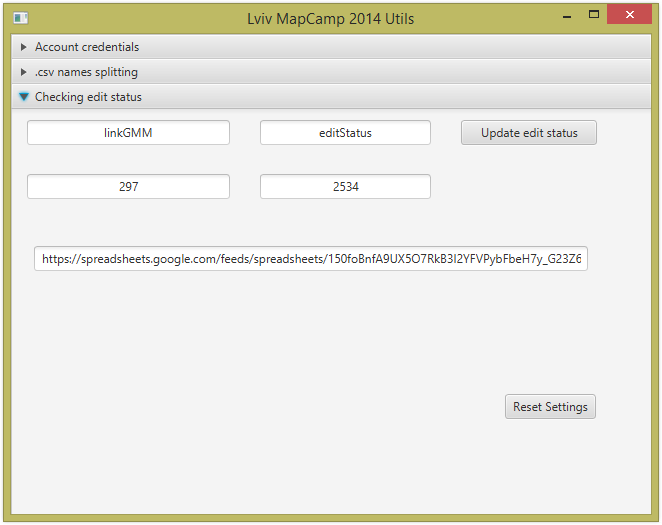Edit the field containing 2534
Image resolution: width=662 pixels, height=525 pixels.
(x=345, y=186)
